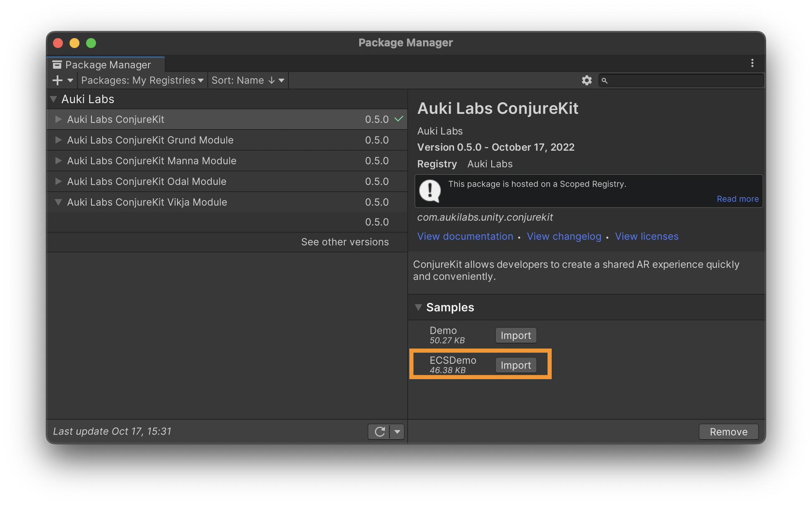Open the refresh options dropdown arrow

[397, 432]
